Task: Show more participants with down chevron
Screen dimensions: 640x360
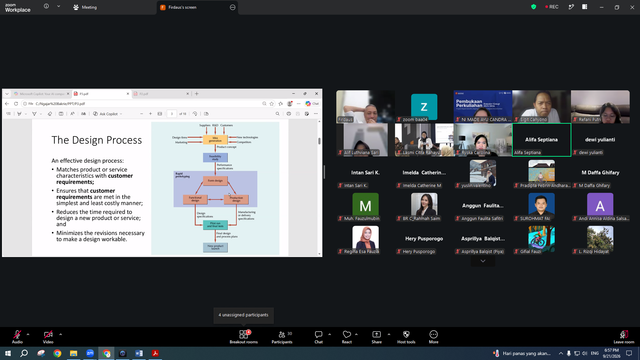Action: (483, 261)
